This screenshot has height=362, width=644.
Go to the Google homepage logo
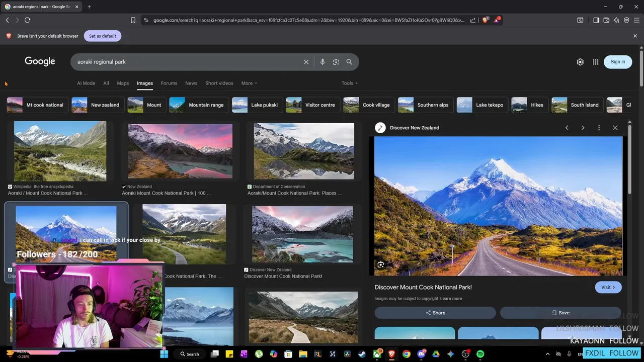coord(40,61)
